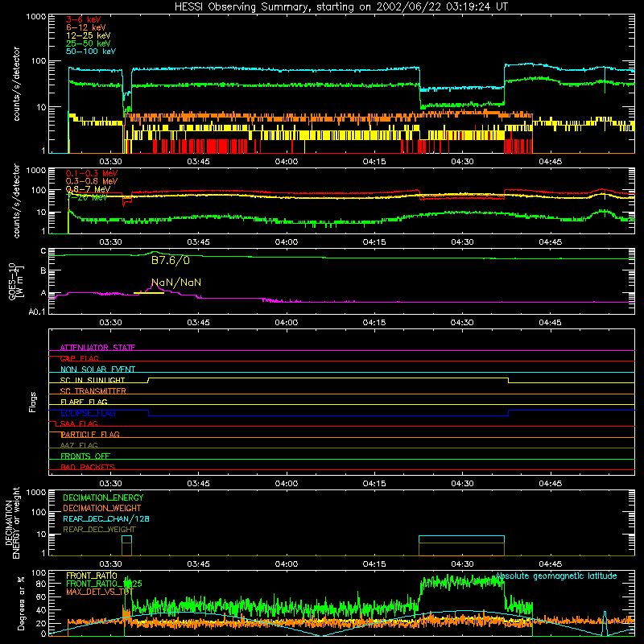Select the AAZ_FLAG label
644x644 pixels.
coord(79,445)
